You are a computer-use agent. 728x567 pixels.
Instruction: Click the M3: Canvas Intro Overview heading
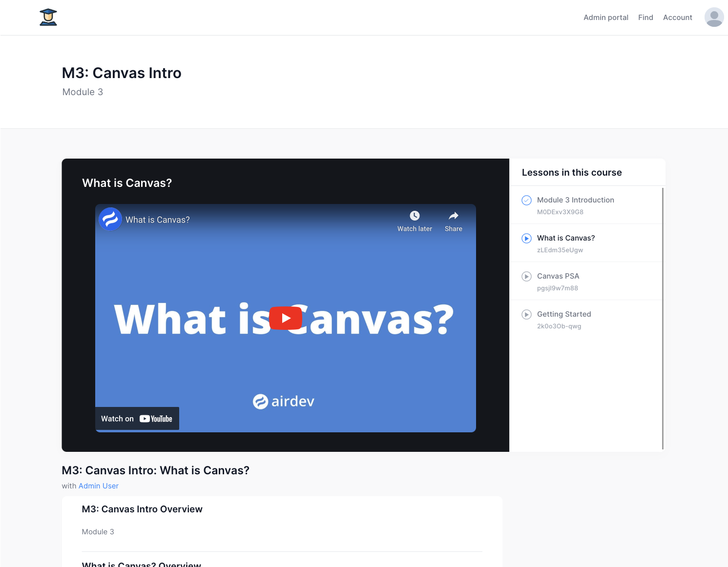[x=142, y=509]
